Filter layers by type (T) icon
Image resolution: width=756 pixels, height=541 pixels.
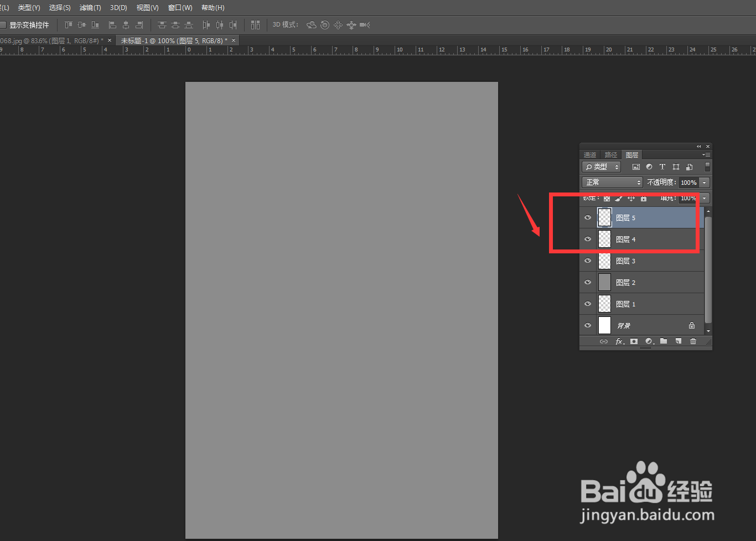tap(662, 167)
